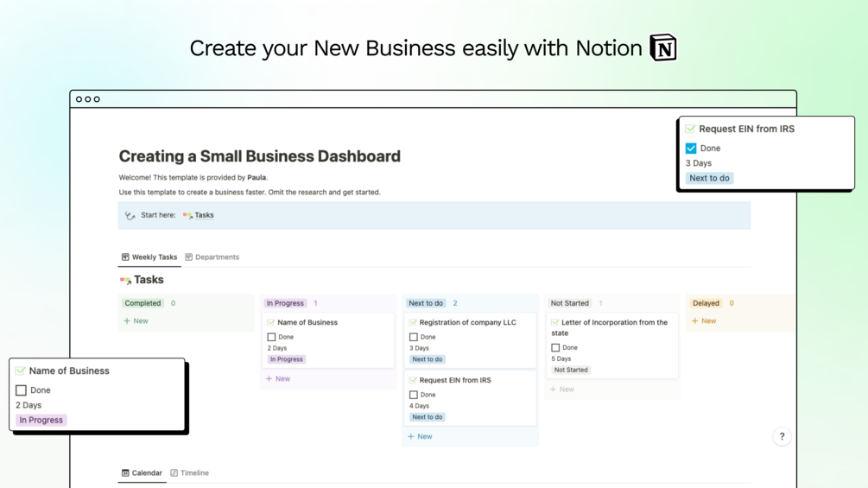Click checkmark icon on board card Request EIN from IRS
Image resolution: width=868 pixels, height=488 pixels.
point(413,380)
